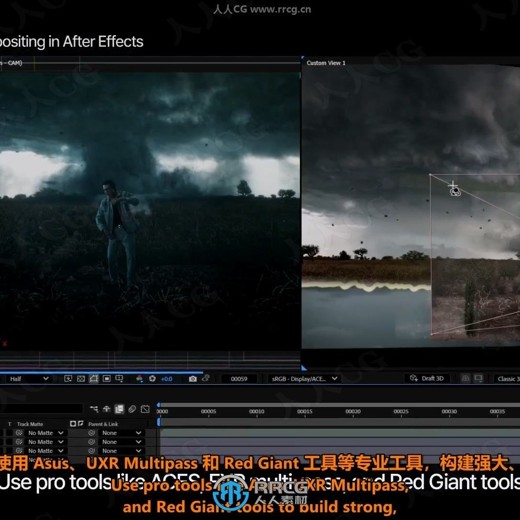Click the snapshot camera icon
The width and height of the screenshot is (520, 520).
coord(192,379)
